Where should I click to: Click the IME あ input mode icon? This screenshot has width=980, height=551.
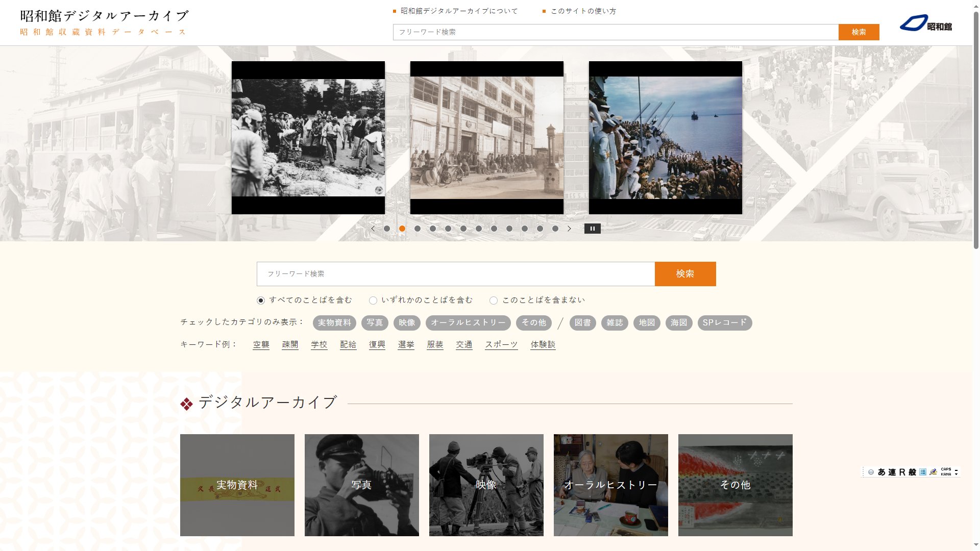tap(881, 472)
